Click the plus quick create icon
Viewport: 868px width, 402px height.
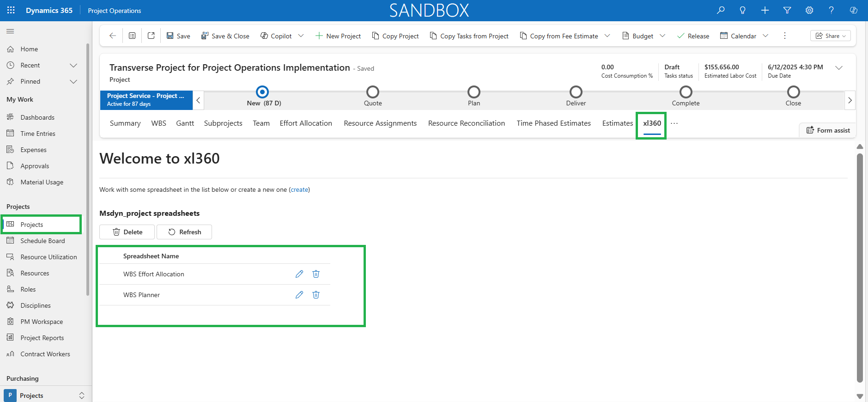coord(765,10)
